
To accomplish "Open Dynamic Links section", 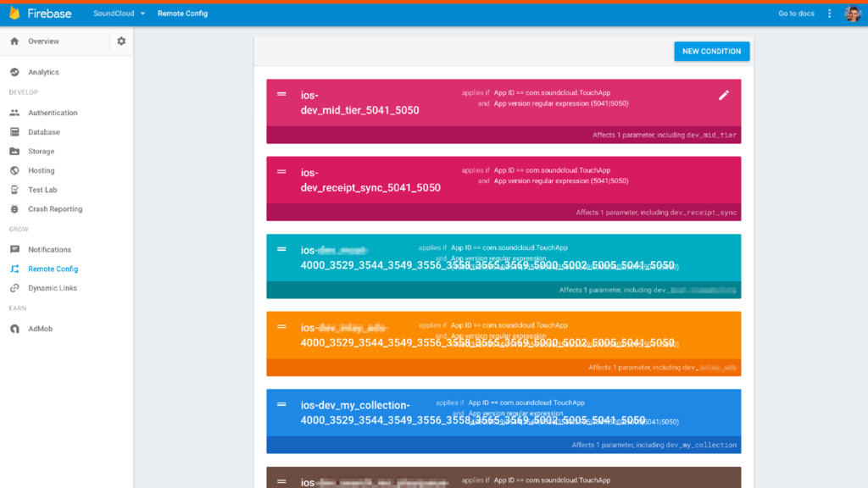I will 53,288.
